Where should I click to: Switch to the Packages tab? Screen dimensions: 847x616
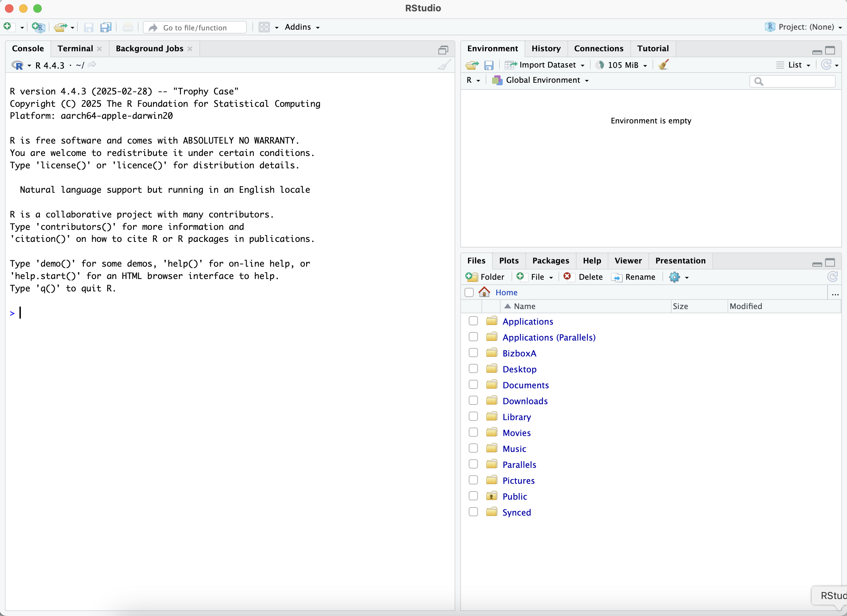(x=550, y=261)
